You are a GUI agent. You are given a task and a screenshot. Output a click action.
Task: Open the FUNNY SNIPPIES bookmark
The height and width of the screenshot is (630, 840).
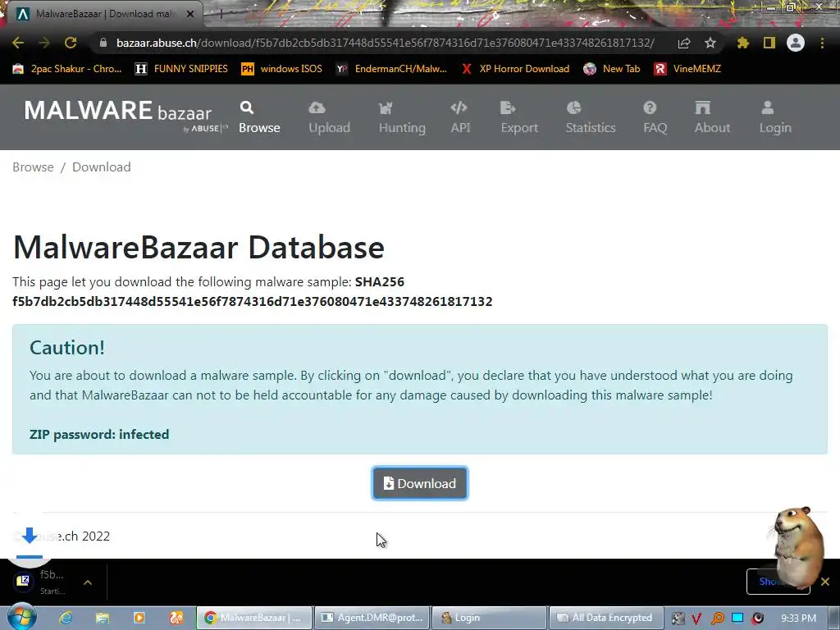181,69
